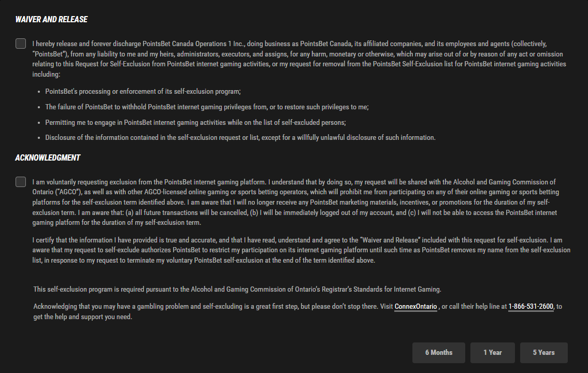Choose the 6 Months exclusion button
Image resolution: width=588 pixels, height=373 pixels.
coord(439,353)
